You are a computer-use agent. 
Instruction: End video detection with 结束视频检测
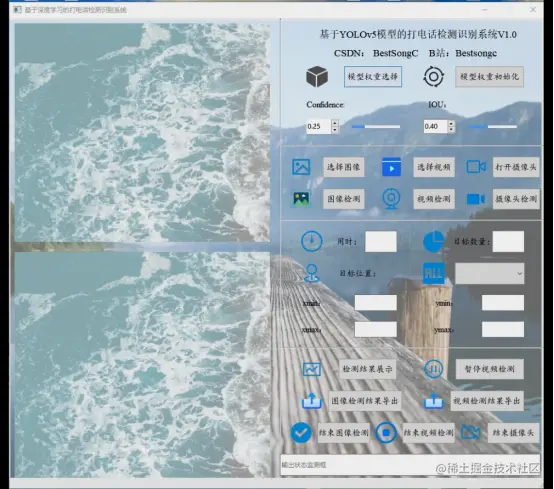point(429,433)
